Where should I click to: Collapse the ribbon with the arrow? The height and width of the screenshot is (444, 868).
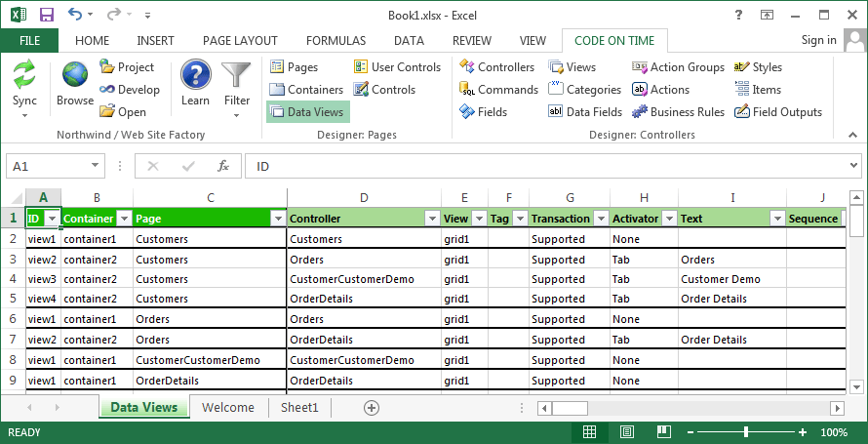853,135
